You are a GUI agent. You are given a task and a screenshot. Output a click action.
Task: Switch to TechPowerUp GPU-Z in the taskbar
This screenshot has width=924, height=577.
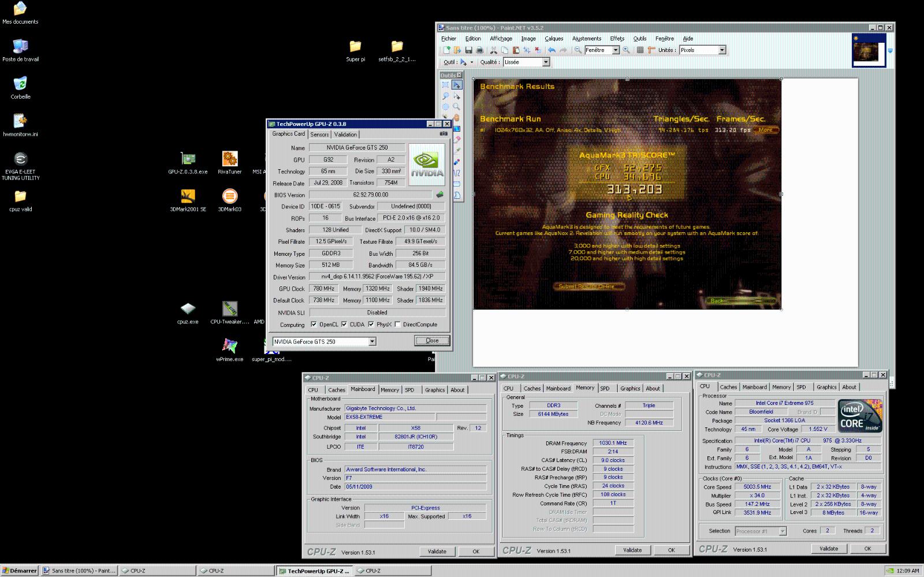[x=314, y=571]
